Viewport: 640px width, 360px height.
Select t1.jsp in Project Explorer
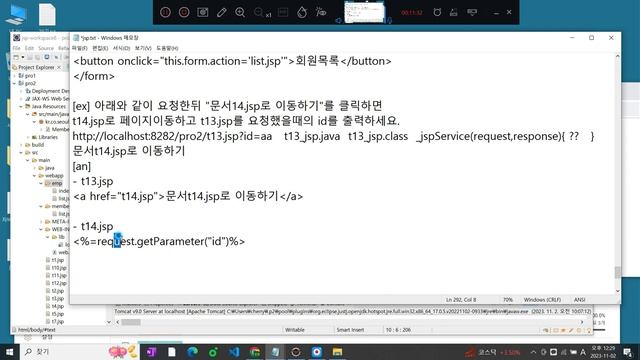pos(55,260)
